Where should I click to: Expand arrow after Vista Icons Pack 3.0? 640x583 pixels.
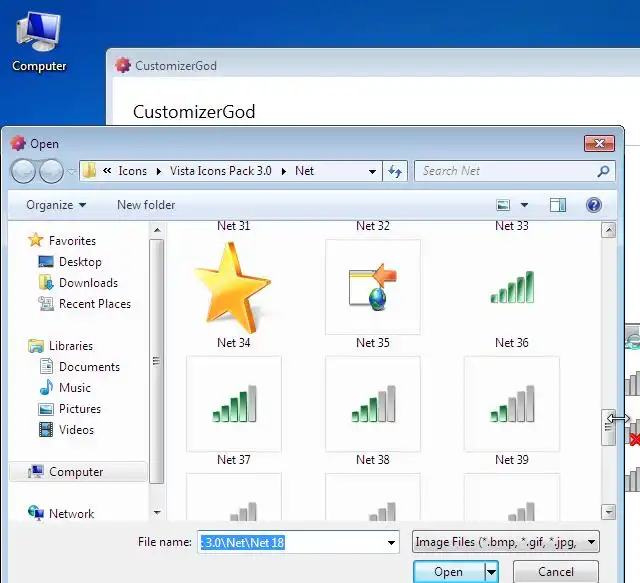[x=284, y=171]
